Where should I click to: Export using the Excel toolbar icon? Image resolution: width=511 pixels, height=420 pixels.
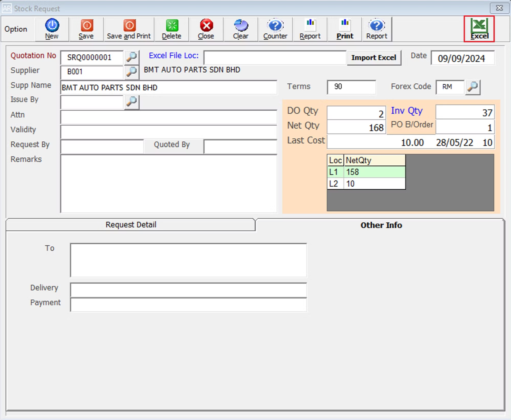click(479, 29)
